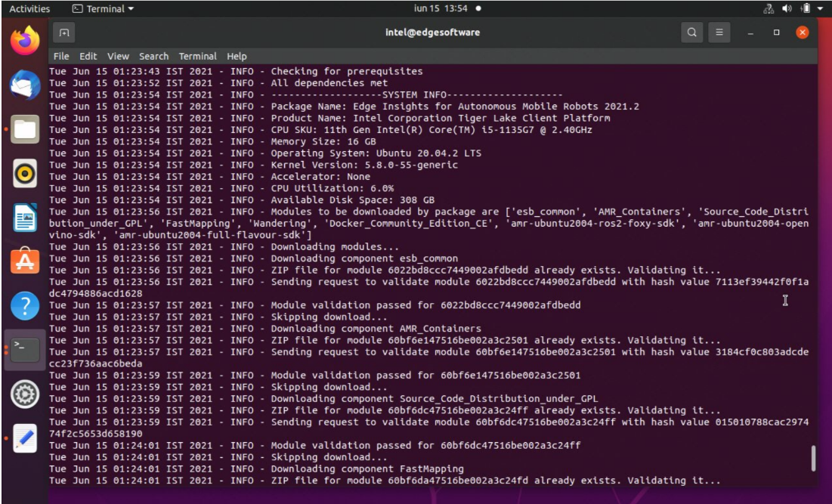Viewport: 832px width, 504px height.
Task: Click 'Downloading component esb_common' line
Action: [254, 258]
